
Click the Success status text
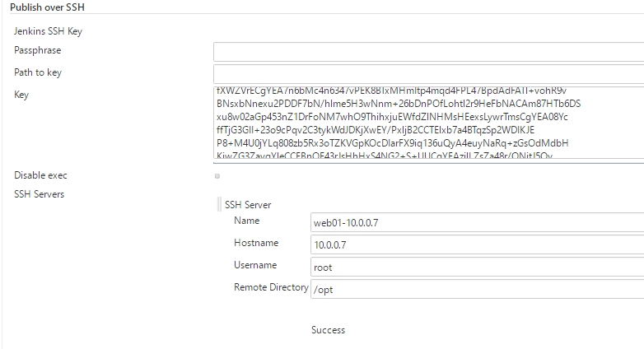(328, 330)
